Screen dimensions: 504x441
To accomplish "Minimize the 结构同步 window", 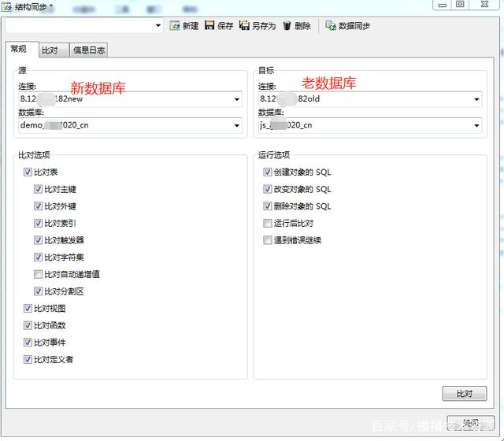I will tap(443, 5).
